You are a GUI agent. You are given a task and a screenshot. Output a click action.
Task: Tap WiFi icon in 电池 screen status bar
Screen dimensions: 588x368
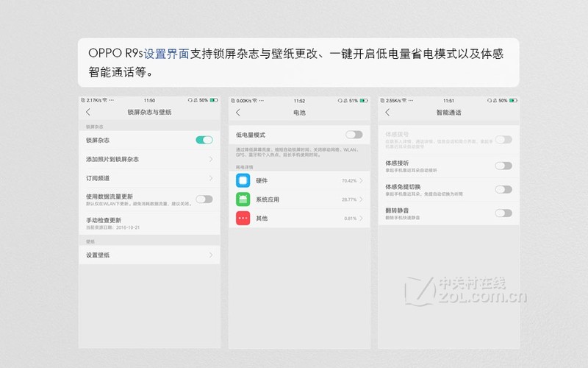point(255,101)
